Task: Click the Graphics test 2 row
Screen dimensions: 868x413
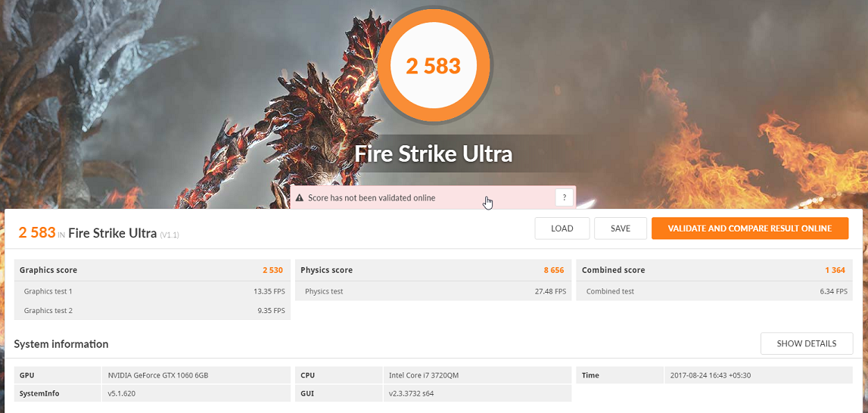Action: (152, 311)
